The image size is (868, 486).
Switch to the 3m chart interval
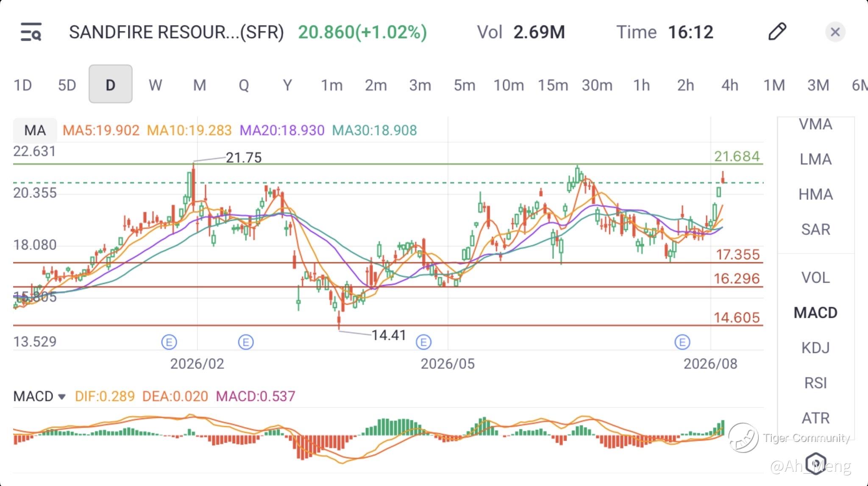click(x=420, y=85)
